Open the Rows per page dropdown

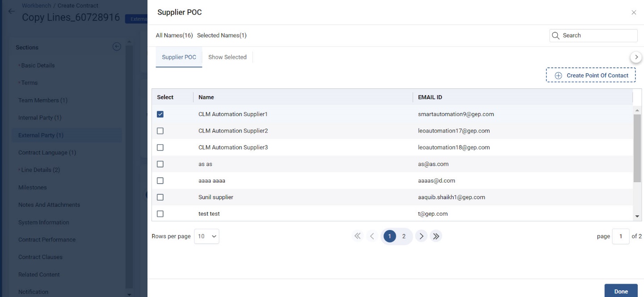click(x=206, y=236)
